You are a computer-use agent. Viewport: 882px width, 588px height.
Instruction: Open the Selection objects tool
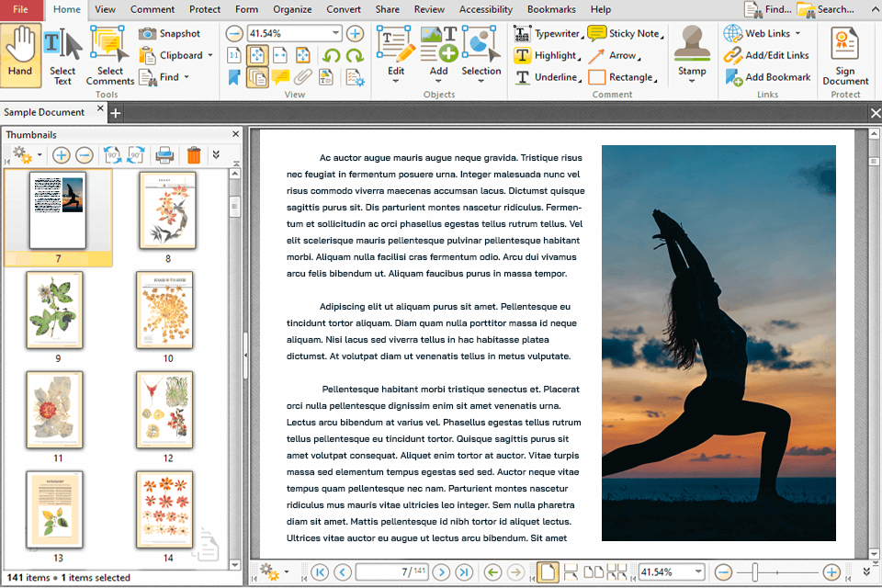[481, 55]
